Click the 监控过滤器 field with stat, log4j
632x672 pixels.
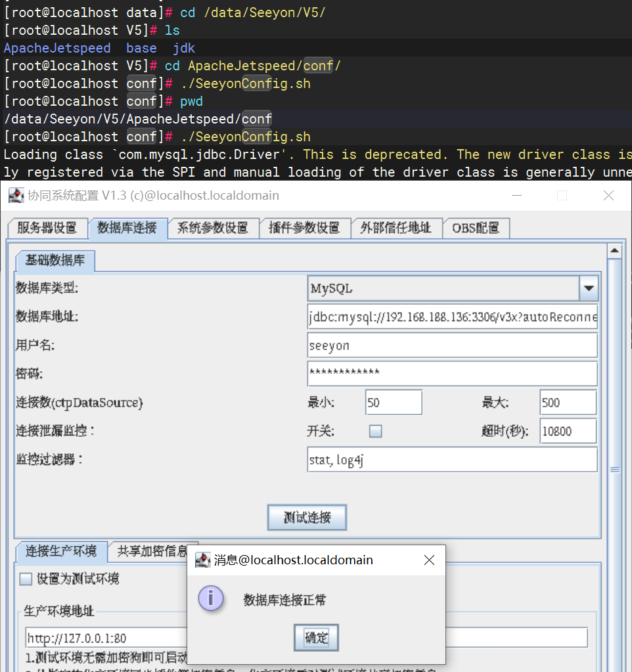[453, 460]
